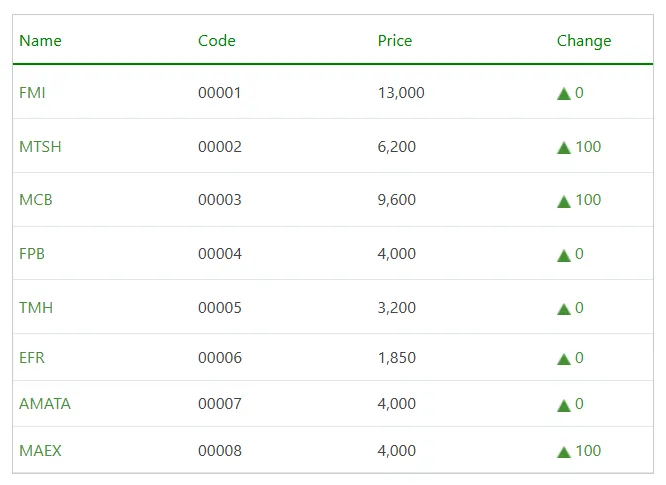The width and height of the screenshot is (666, 485).
Task: Click the change arrow icon for TMH
Action: 564,309
